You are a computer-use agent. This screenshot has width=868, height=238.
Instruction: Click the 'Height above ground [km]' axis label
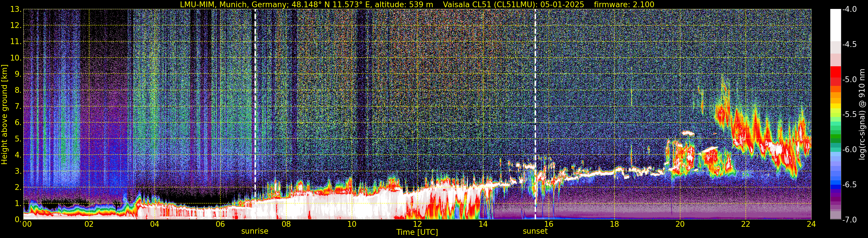click(x=4, y=114)
